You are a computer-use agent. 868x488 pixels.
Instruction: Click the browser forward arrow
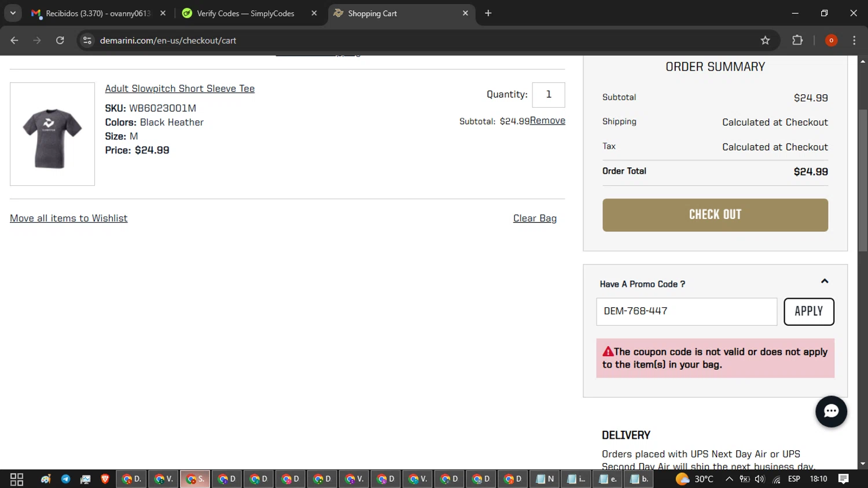click(x=37, y=41)
